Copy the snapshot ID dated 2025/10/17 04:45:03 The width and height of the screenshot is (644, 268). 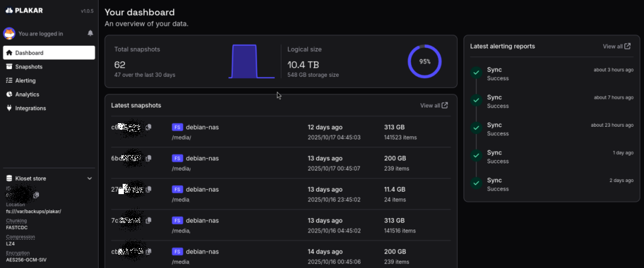[149, 127]
